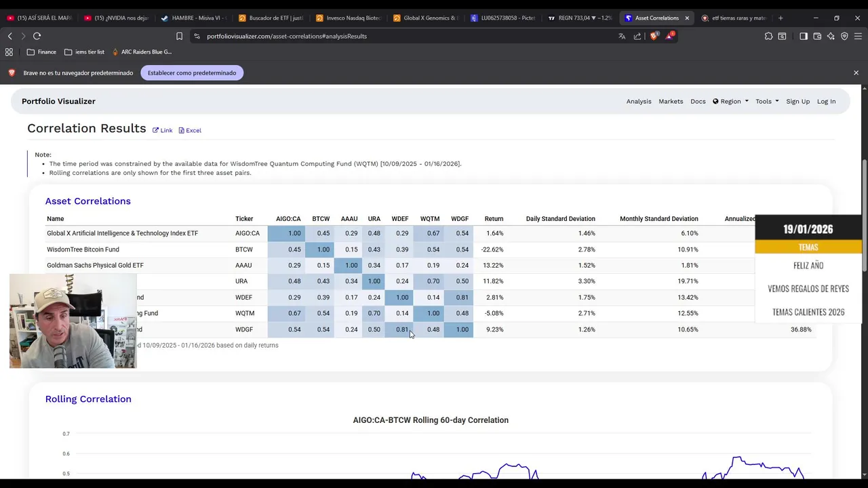Viewport: 868px width, 488px height.
Task: Open the Markets menu item
Action: tap(671, 102)
